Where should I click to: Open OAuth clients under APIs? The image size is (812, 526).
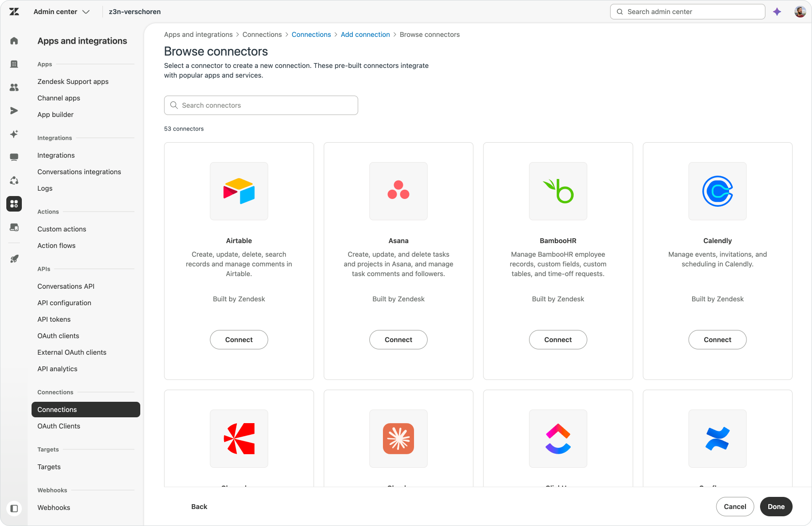click(x=58, y=336)
